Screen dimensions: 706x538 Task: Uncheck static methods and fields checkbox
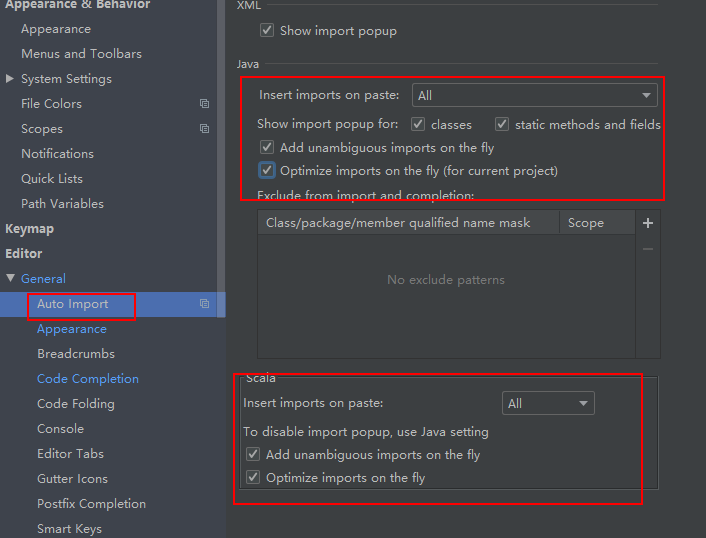502,124
